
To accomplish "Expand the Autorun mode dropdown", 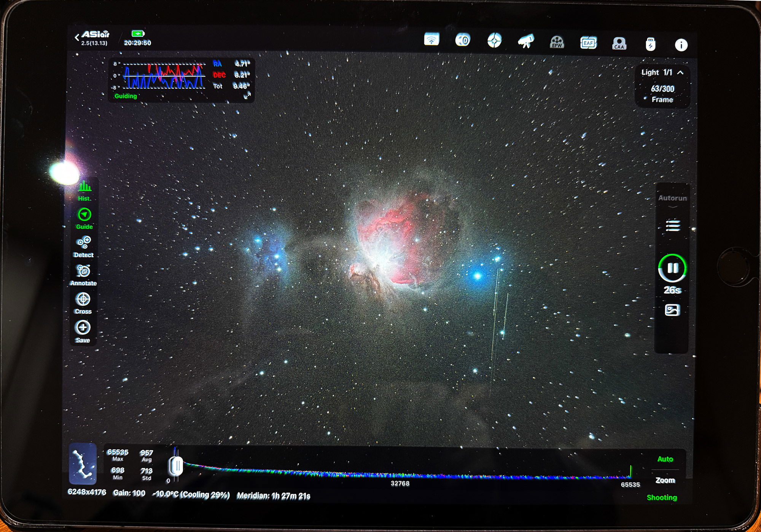I will 672,201.
